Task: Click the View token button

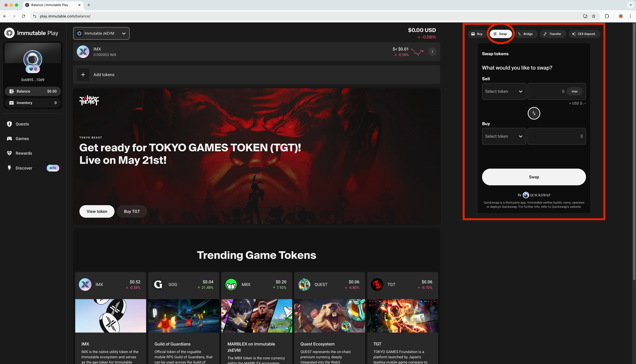Action: [x=97, y=212]
